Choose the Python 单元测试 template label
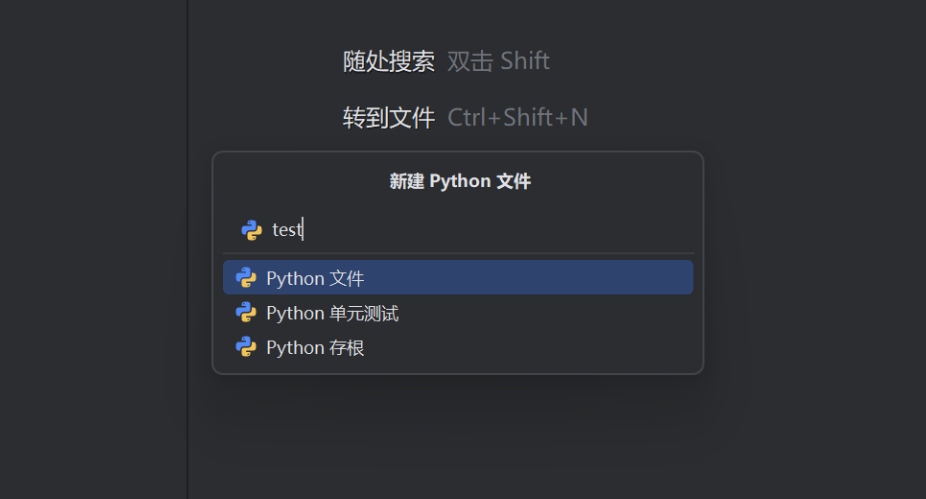Image resolution: width=926 pixels, height=499 pixels. coord(332,313)
